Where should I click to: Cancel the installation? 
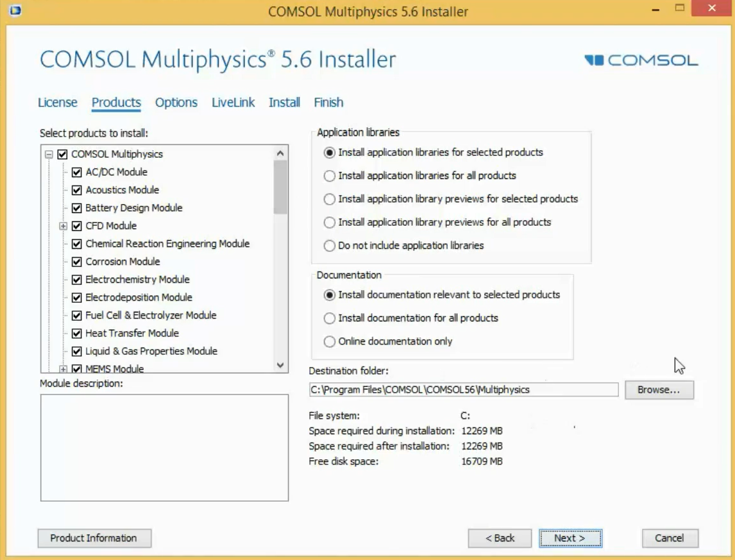(x=670, y=538)
